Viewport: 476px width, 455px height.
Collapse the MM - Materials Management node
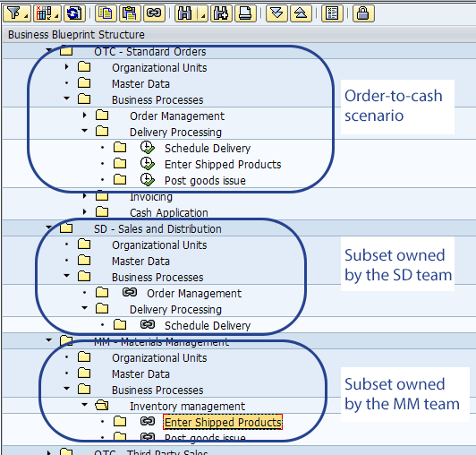[48, 340]
